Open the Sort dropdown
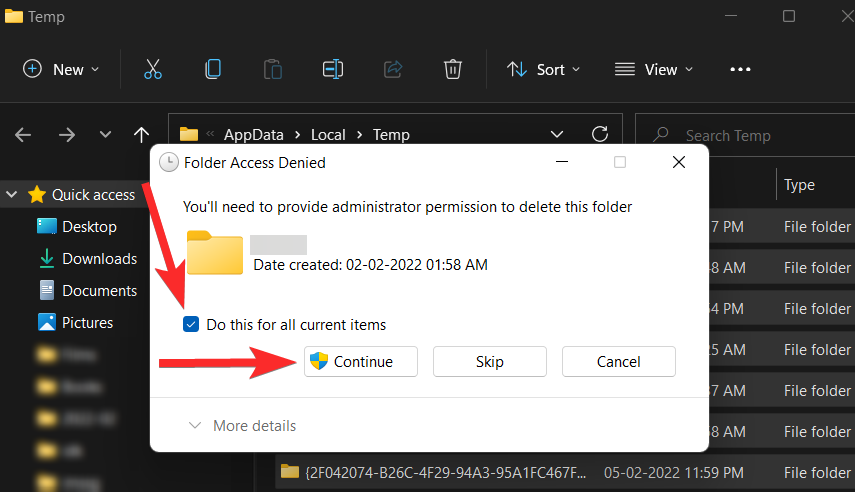The height and width of the screenshot is (492, 855). (x=545, y=69)
